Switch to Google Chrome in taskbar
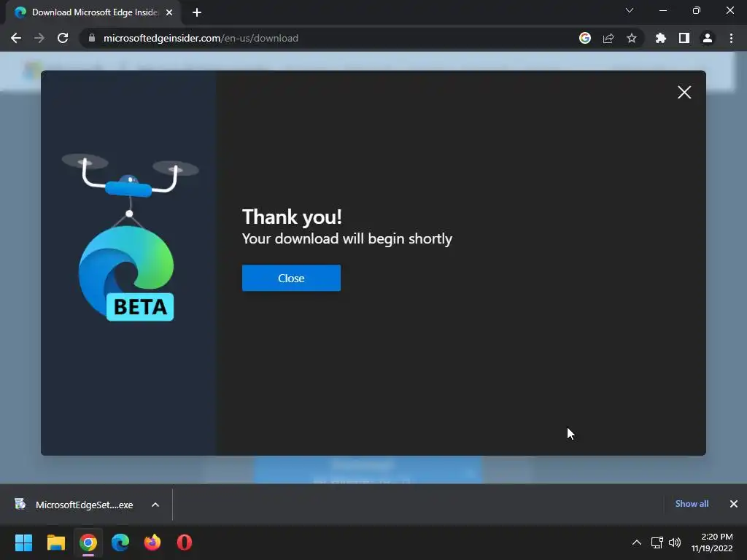 pyautogui.click(x=88, y=542)
